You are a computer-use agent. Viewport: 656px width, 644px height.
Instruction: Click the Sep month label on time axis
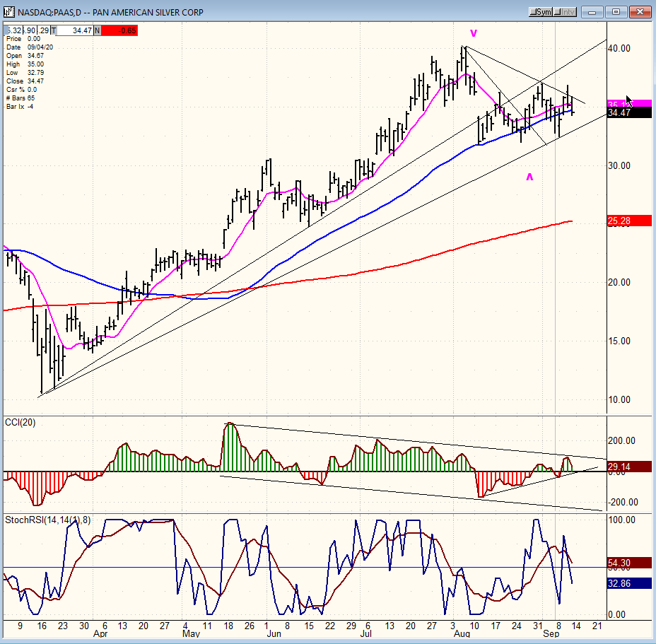pyautogui.click(x=550, y=636)
